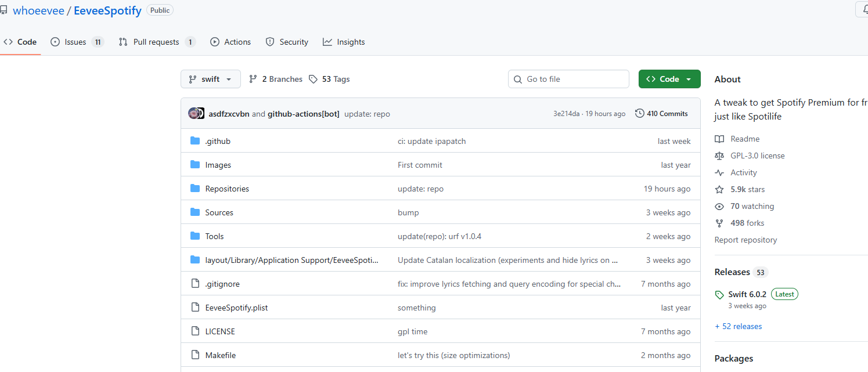Click the EeveeSpotify.plist file icon
868x372 pixels.
pyautogui.click(x=195, y=308)
